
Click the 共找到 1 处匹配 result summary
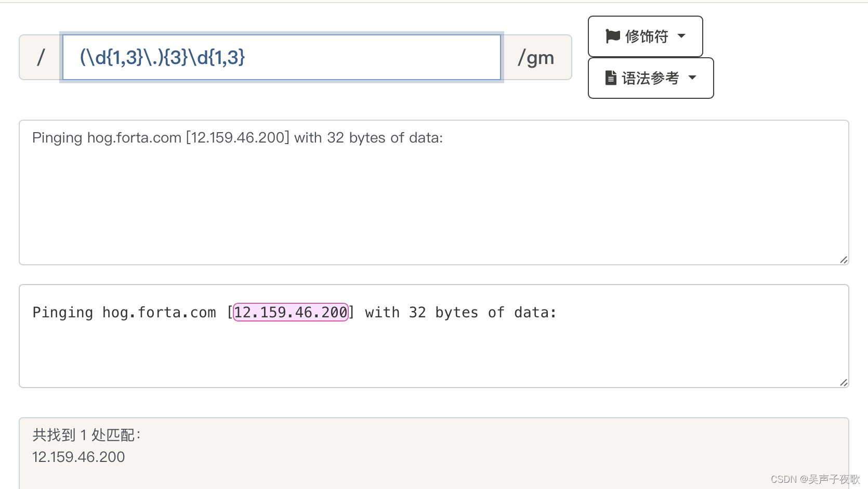86,435
